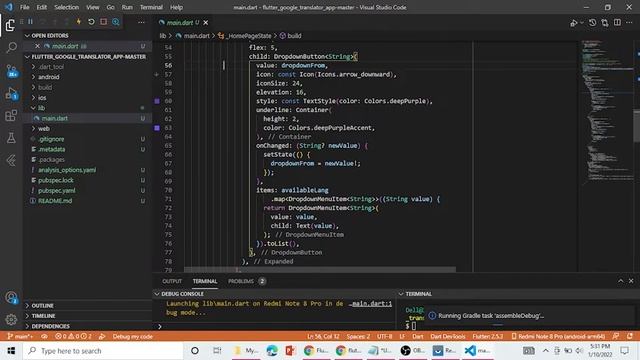The image size is (640, 360).
Task: Open the Selection menu
Action: [67, 7]
